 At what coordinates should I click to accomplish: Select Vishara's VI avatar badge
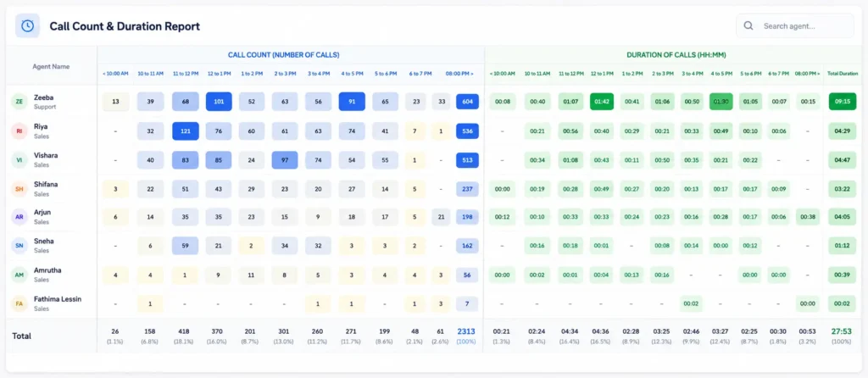point(19,160)
